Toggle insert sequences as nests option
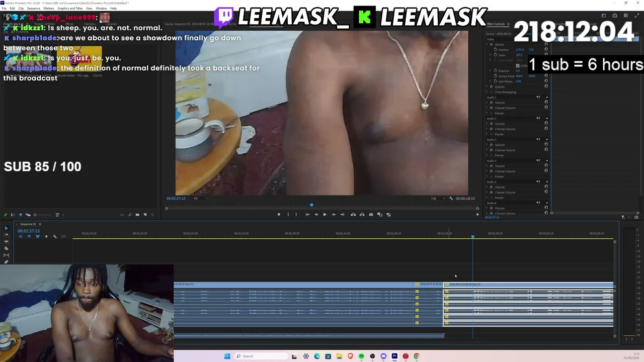Viewport: 644px width, 362px height. (x=20, y=236)
